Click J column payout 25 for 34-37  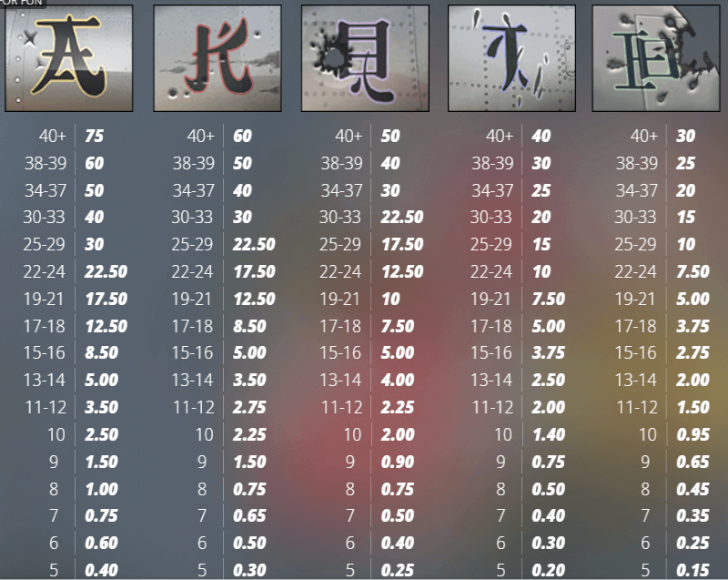click(541, 190)
